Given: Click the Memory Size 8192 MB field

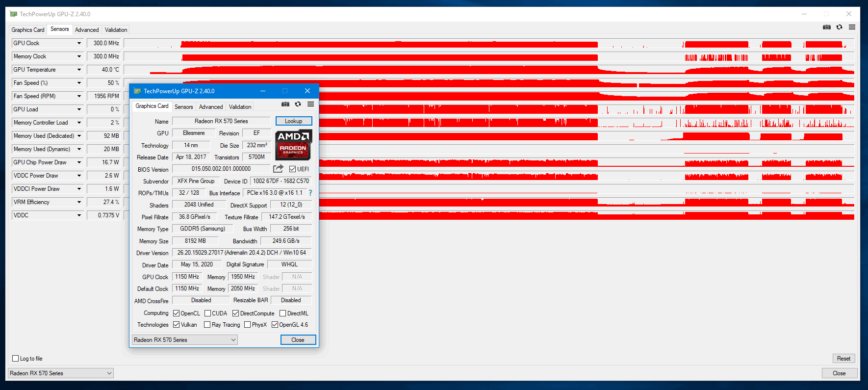Looking at the screenshot, I should point(195,241).
